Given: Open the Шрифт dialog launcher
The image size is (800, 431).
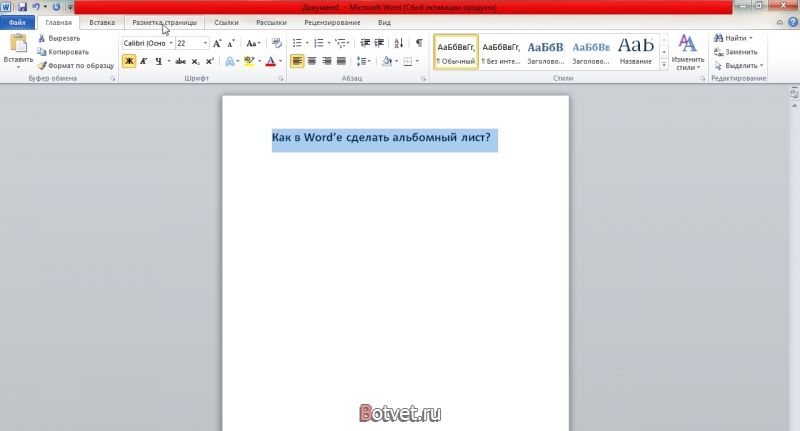Looking at the screenshot, I should (281, 79).
